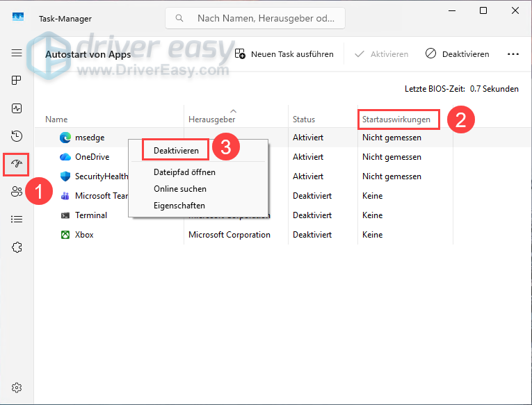Click Keine impact value for Xbox
532x405 pixels.
[x=372, y=235]
